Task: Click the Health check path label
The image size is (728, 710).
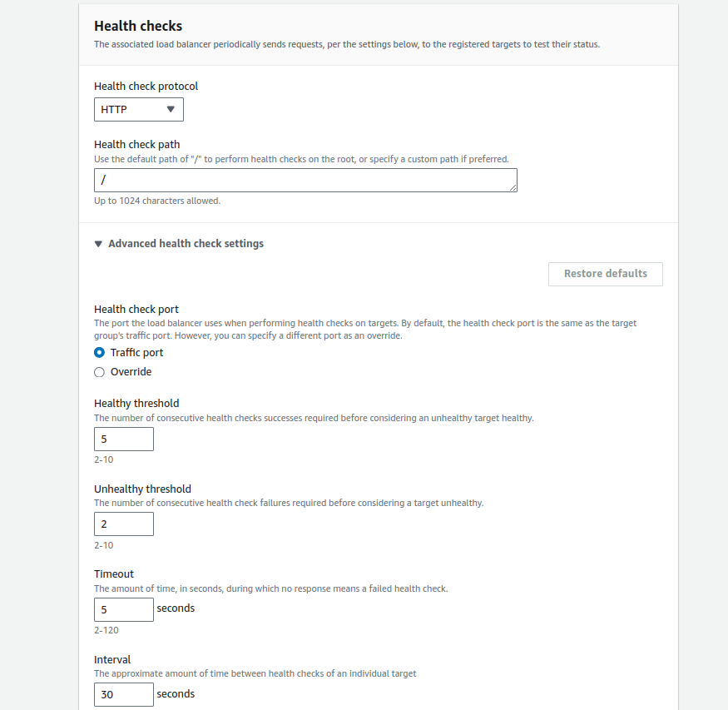Action: 136,144
